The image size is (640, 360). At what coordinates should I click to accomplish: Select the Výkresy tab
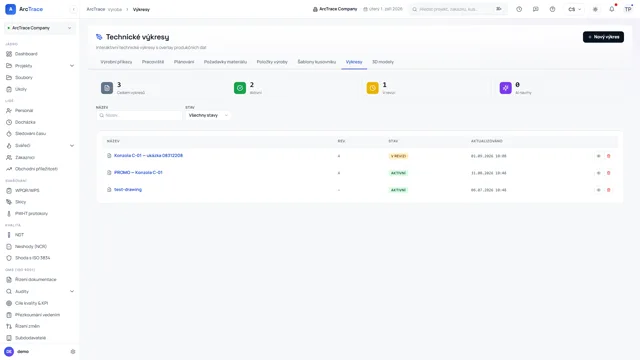tap(354, 62)
